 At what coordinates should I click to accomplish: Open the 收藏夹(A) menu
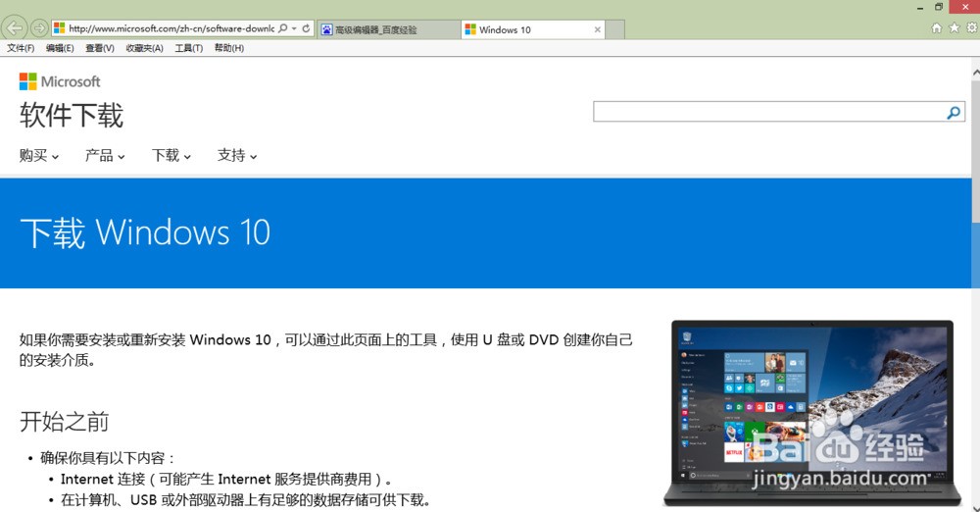coord(144,48)
